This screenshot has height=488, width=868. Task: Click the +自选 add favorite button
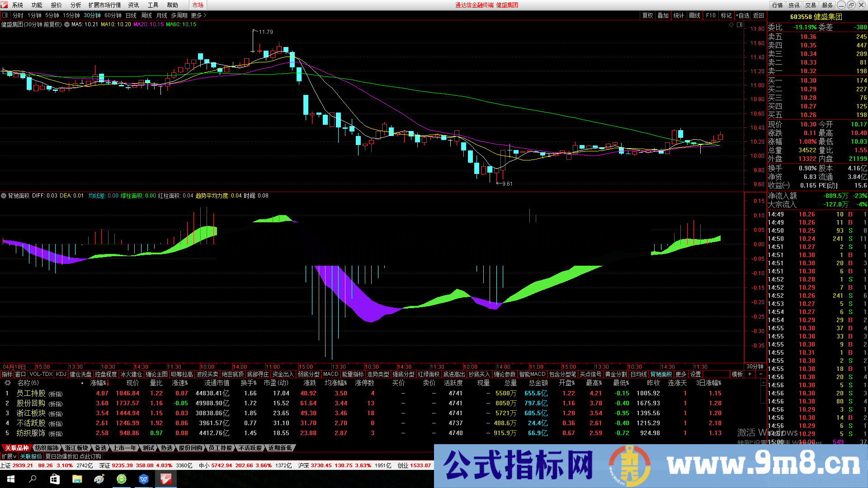[742, 15]
